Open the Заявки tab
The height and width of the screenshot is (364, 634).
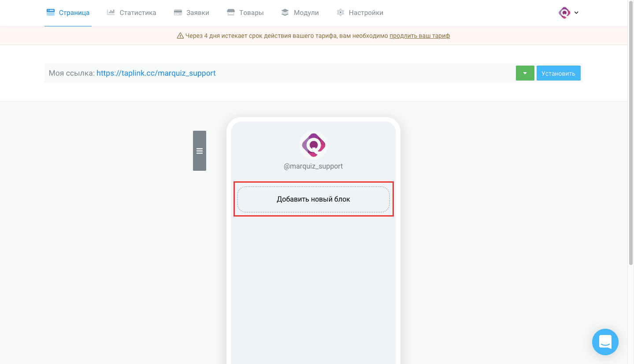(191, 13)
